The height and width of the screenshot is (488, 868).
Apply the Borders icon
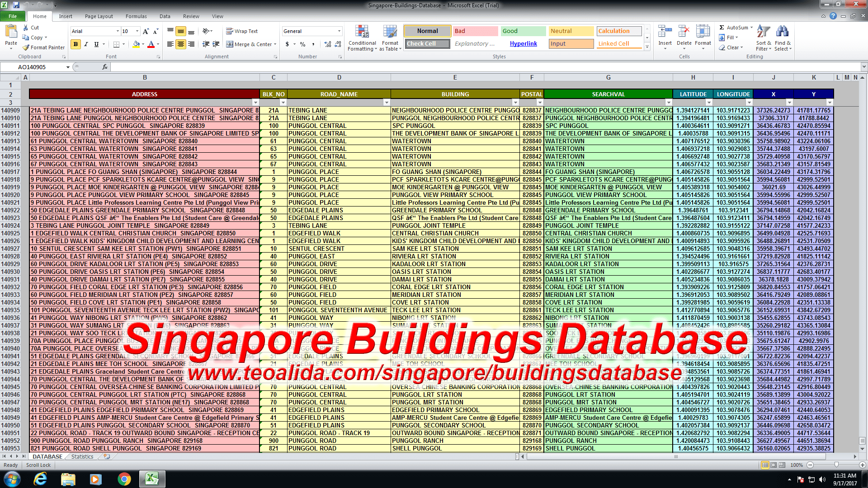pyautogui.click(x=116, y=44)
